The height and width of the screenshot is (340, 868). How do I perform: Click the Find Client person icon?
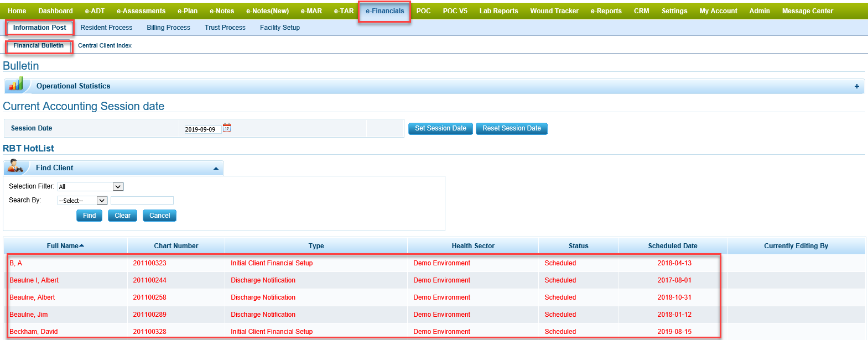(15, 166)
